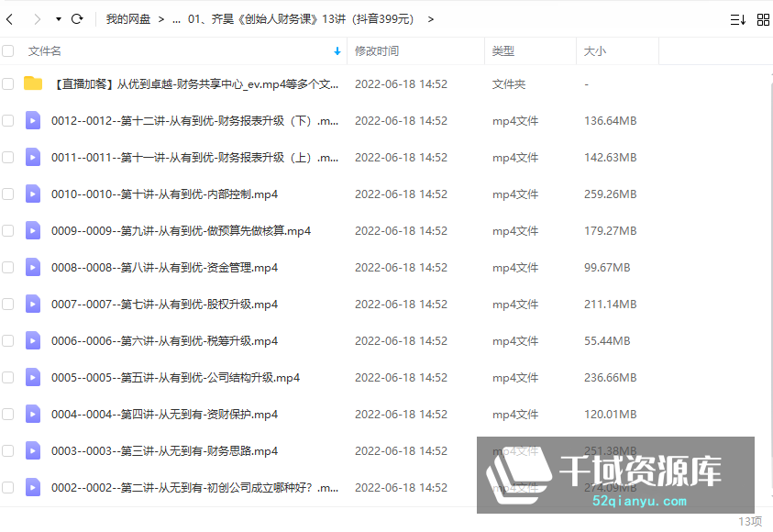
Task: Expand the ... breadcrumb ellipsis
Action: (x=176, y=19)
